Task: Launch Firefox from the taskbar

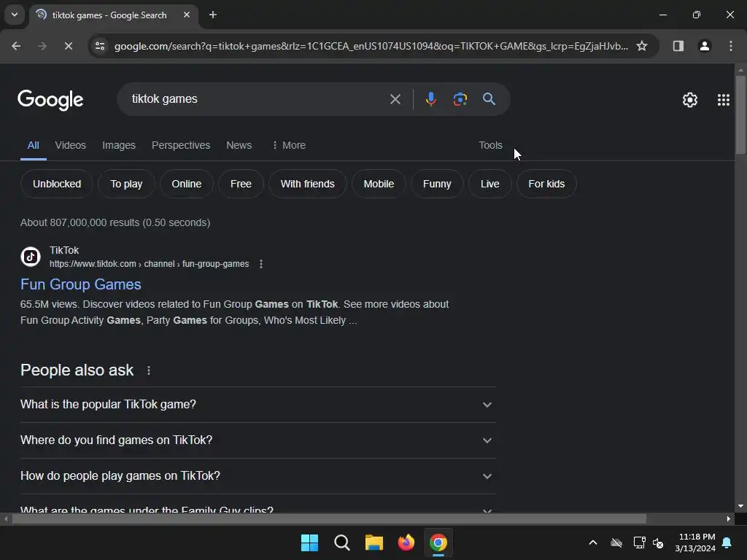Action: (x=406, y=542)
